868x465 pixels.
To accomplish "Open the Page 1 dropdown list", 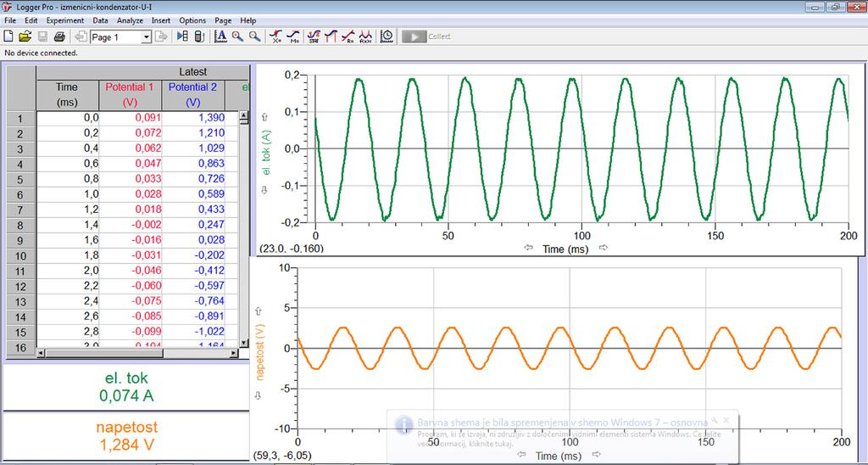I will tap(146, 37).
